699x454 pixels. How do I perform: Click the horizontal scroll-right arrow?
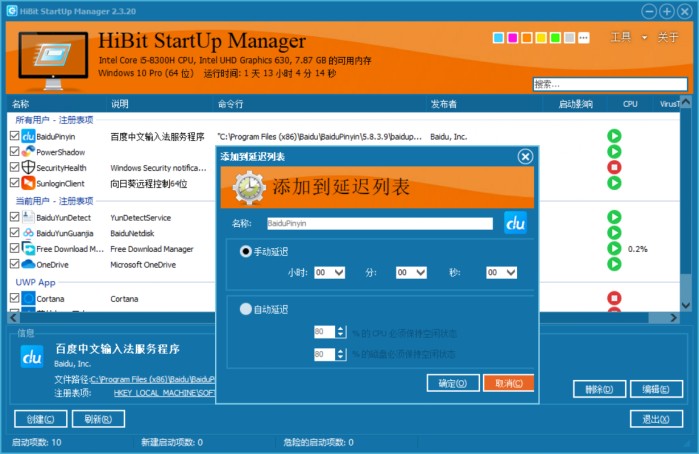[x=674, y=318]
